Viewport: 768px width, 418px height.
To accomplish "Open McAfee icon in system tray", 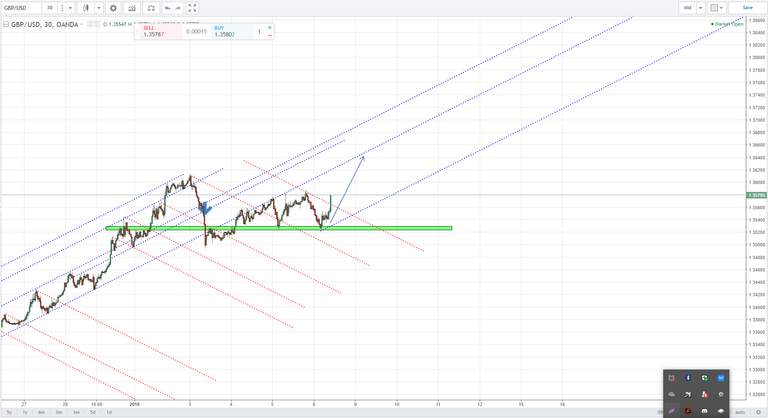I will (672, 378).
